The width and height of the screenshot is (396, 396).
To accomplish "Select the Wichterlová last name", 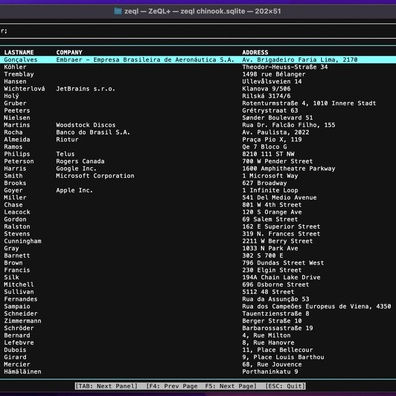I will tap(24, 89).
